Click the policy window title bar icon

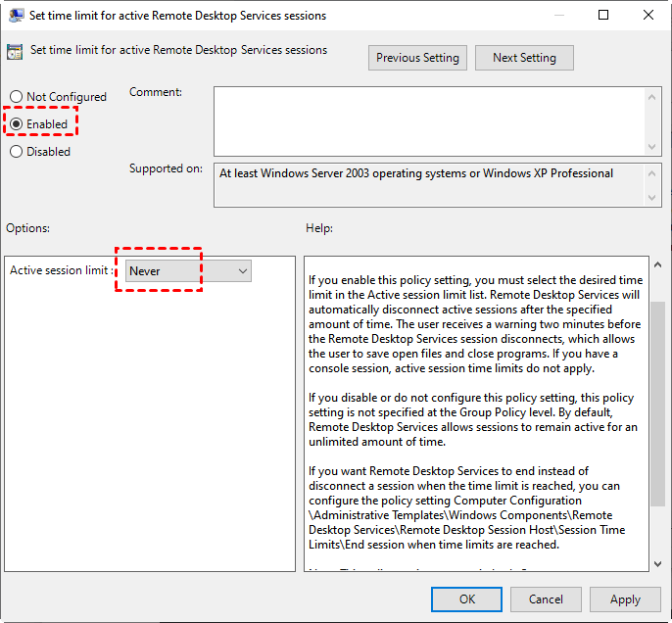click(16, 16)
